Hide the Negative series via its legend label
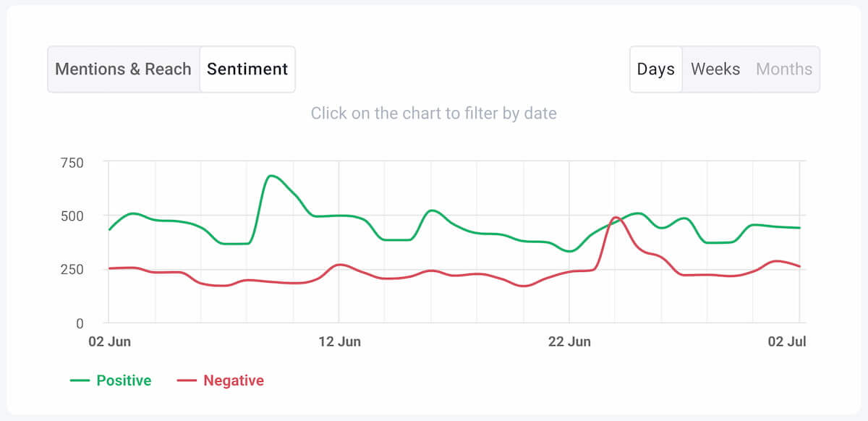The height and width of the screenshot is (421, 868). click(234, 380)
